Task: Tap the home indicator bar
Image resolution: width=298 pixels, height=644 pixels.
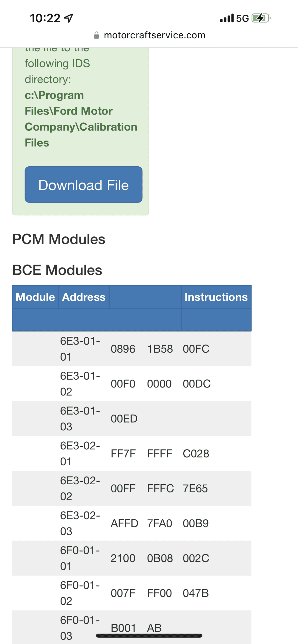Action: [149, 636]
